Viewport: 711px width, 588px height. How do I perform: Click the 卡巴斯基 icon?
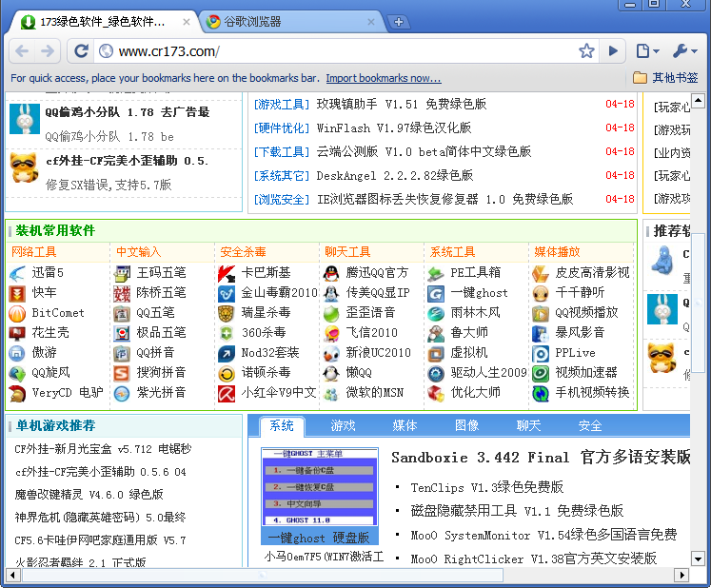[227, 273]
